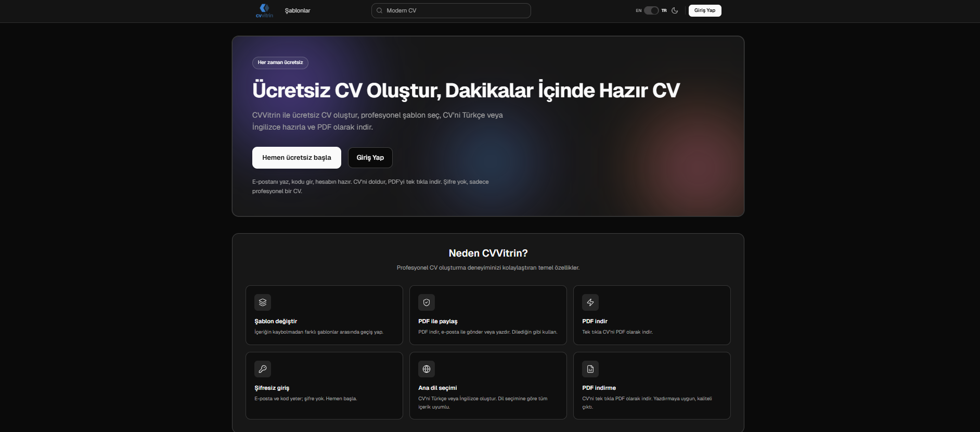Click the Ana dil seçimi globe icon

(x=427, y=369)
